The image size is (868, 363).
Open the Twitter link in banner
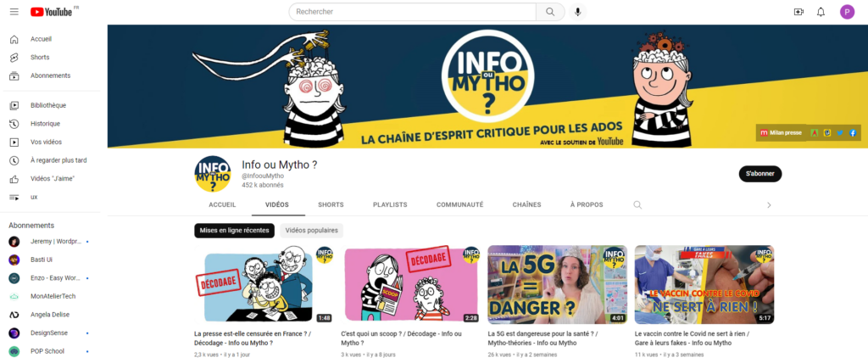[x=840, y=133]
